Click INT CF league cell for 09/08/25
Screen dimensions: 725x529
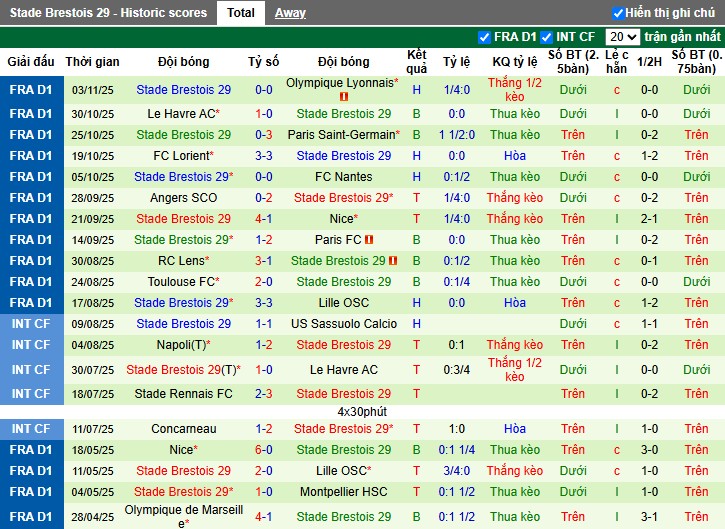tap(31, 324)
